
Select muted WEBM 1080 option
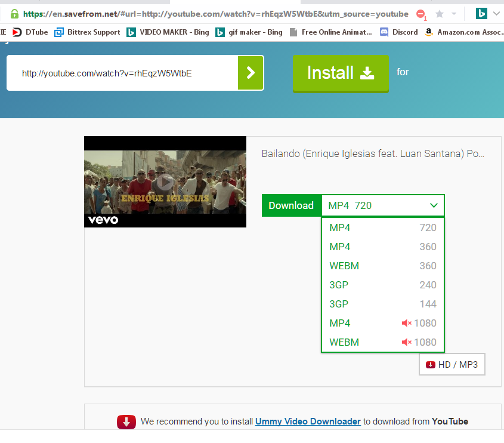(x=382, y=342)
